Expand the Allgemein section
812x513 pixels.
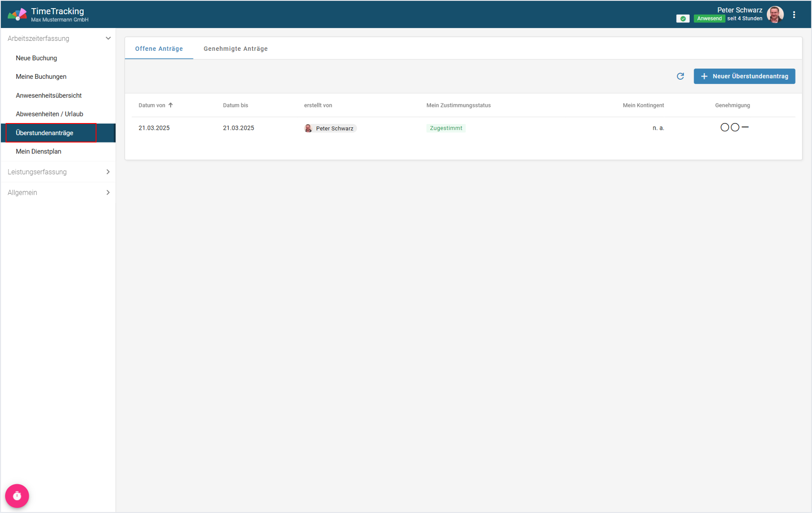coord(108,192)
